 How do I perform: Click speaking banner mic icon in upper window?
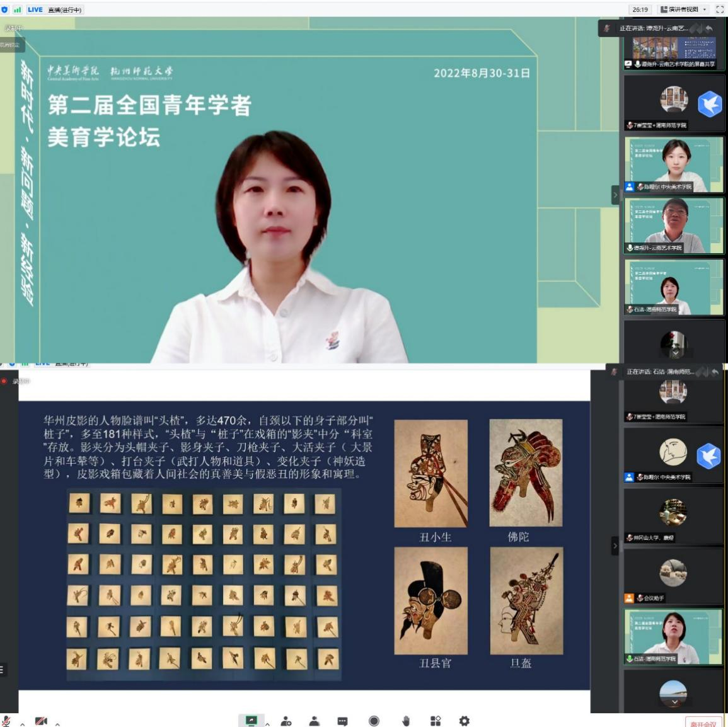(x=606, y=28)
